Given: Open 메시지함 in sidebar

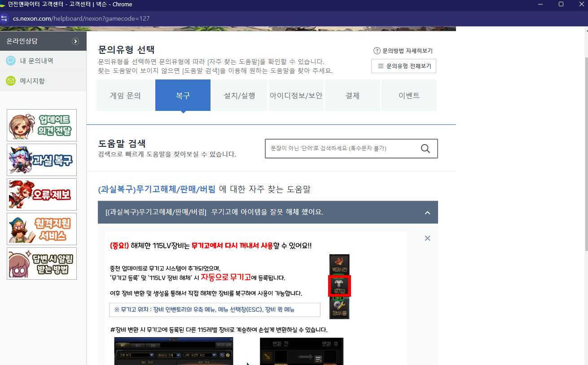Looking at the screenshot, I should coord(32,81).
